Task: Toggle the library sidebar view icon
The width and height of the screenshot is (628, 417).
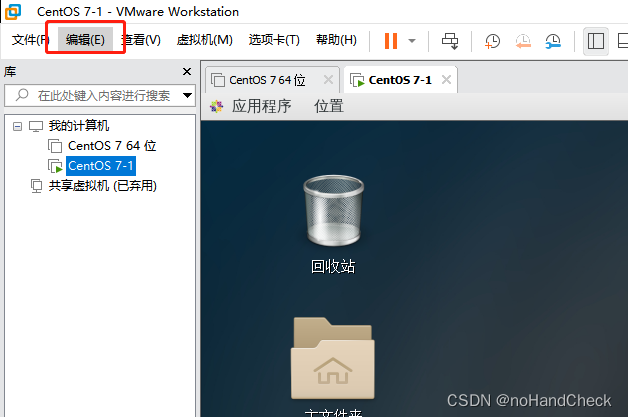Action: pyautogui.click(x=596, y=41)
